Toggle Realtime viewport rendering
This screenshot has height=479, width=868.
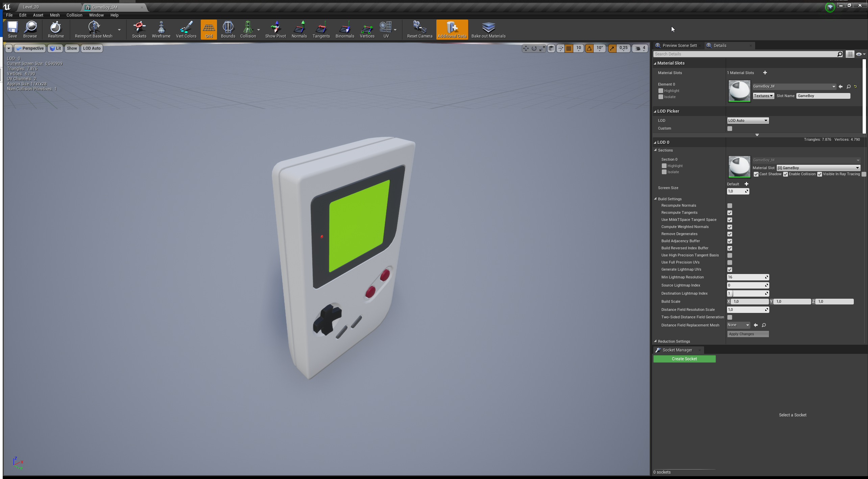(x=56, y=29)
